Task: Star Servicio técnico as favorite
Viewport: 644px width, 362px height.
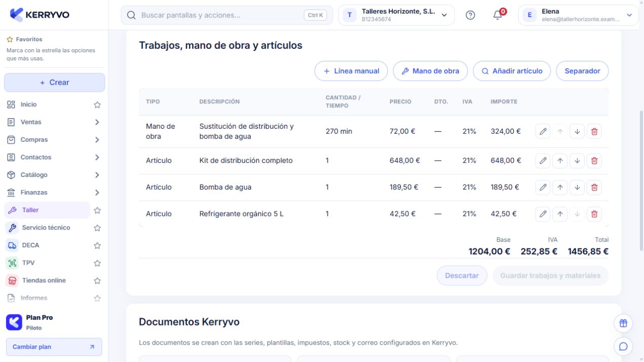Action: point(97,228)
